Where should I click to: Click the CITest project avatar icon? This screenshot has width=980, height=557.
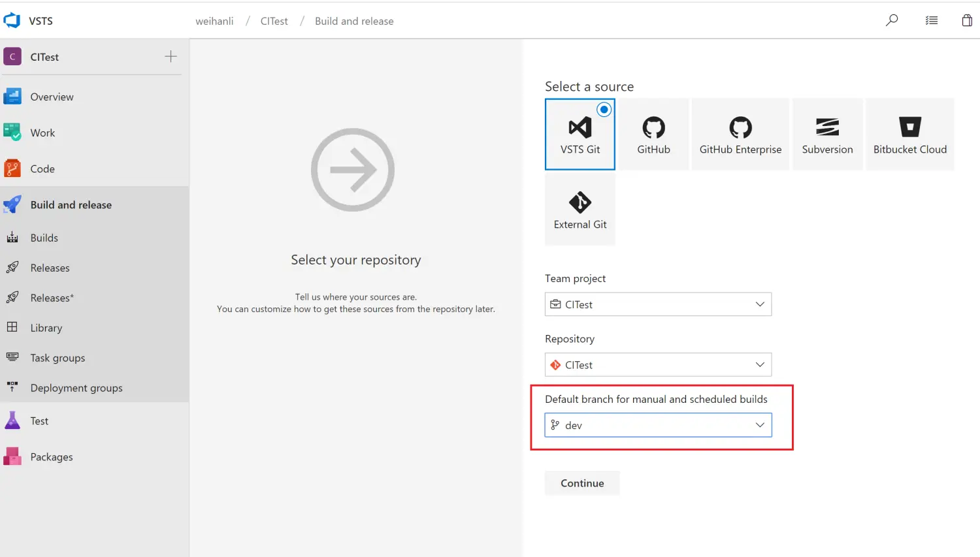tap(12, 57)
